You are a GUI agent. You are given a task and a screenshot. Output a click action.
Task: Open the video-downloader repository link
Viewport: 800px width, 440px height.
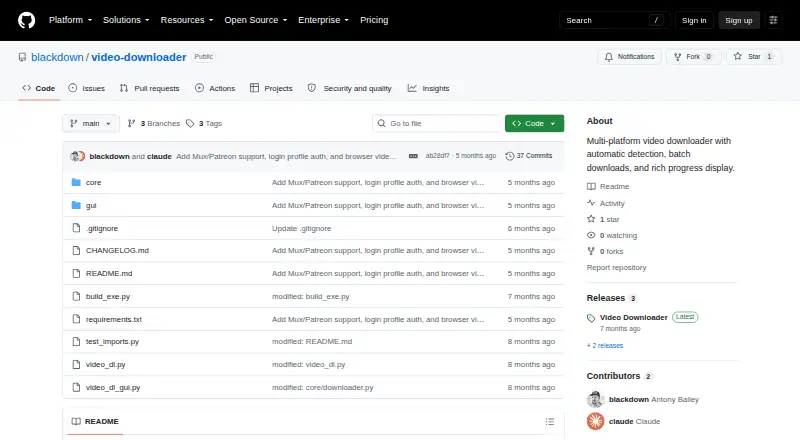pos(139,57)
